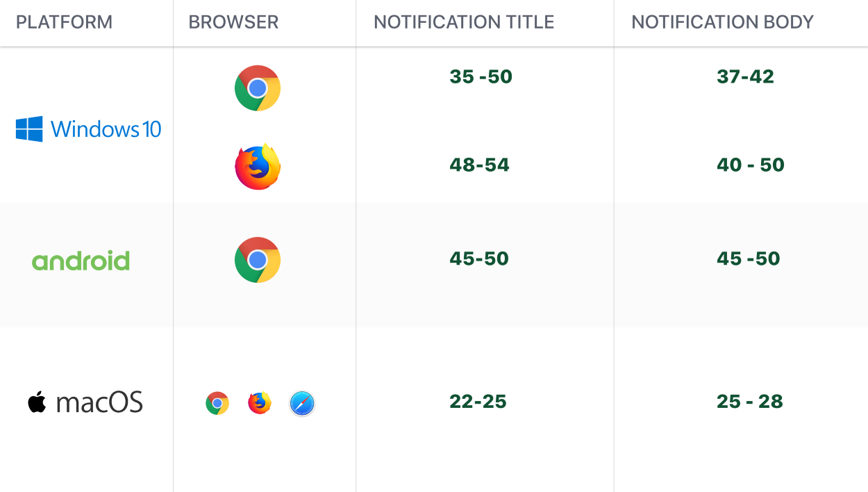Click the 35 -50 title value
This screenshot has width=868, height=492.
click(481, 76)
